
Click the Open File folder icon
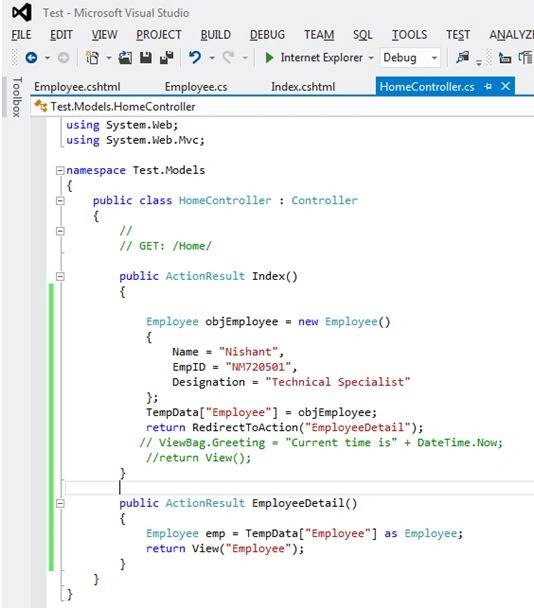pyautogui.click(x=125, y=58)
